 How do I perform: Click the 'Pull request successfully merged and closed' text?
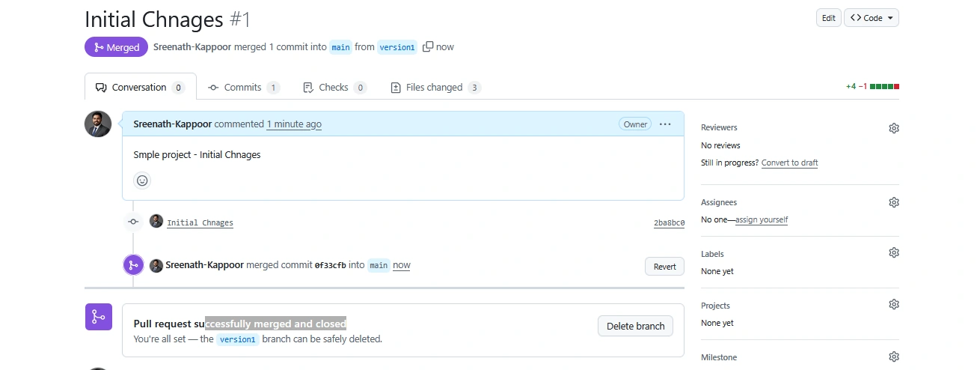tap(239, 324)
